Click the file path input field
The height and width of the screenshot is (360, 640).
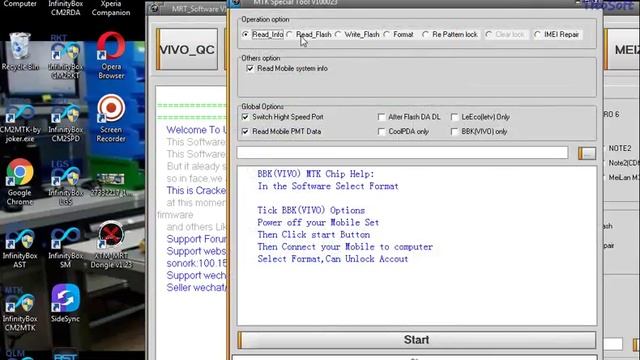(402, 153)
